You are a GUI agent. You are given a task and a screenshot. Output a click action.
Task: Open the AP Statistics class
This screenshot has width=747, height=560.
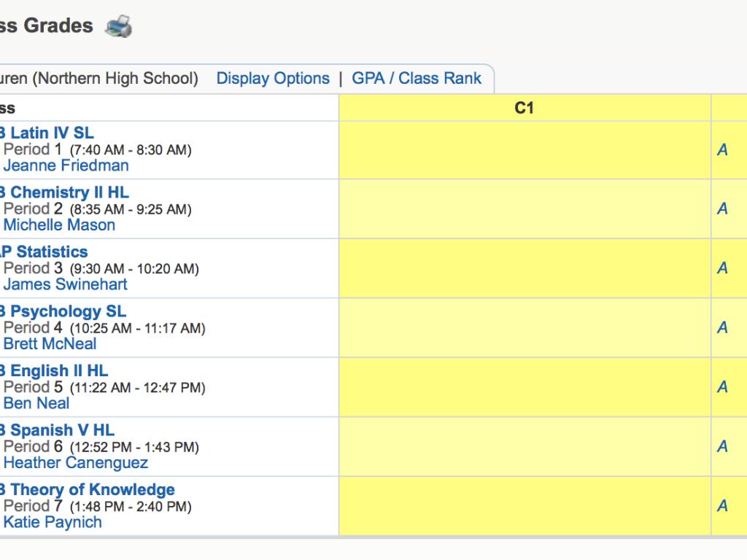(x=45, y=252)
